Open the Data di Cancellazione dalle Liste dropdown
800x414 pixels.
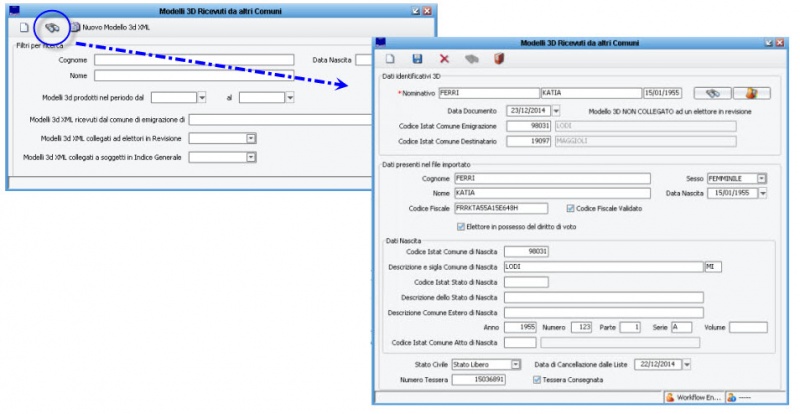pos(686,364)
